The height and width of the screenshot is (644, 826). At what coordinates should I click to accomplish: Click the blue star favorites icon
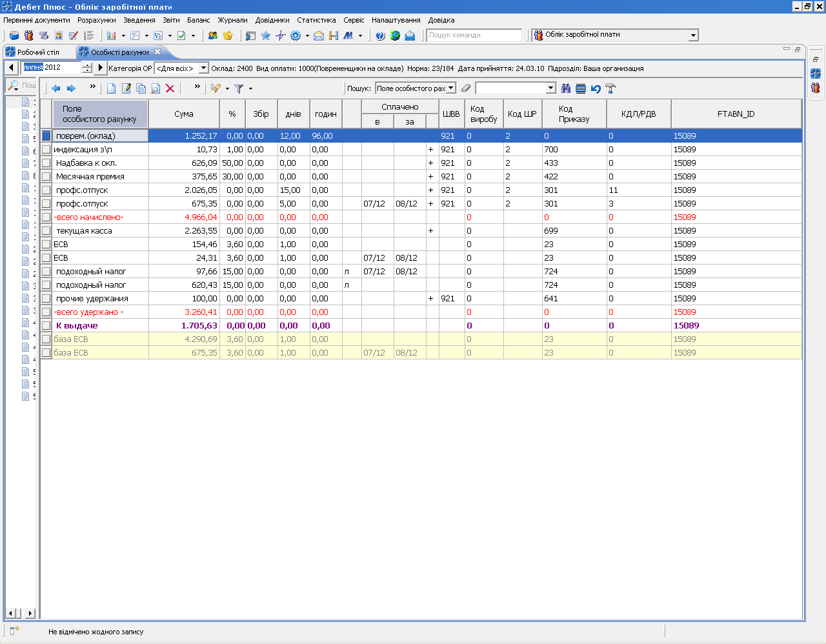click(x=266, y=35)
